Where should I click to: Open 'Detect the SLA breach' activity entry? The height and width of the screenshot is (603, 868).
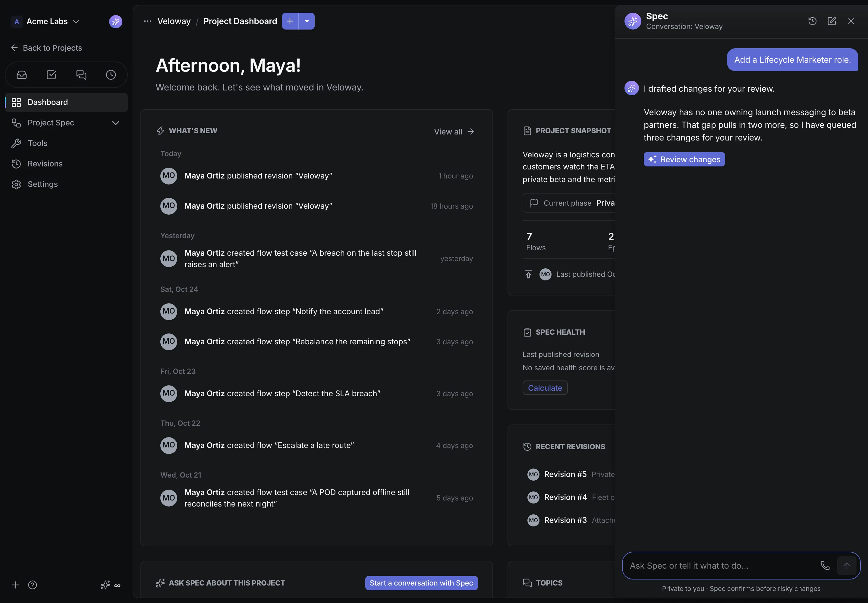[316, 394]
